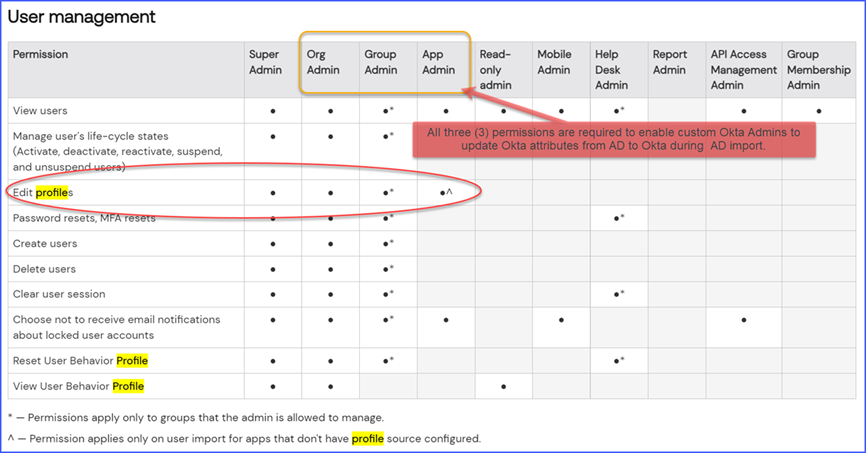866x453 pixels.
Task: Select the "Delete users" row label
Action: point(44,269)
